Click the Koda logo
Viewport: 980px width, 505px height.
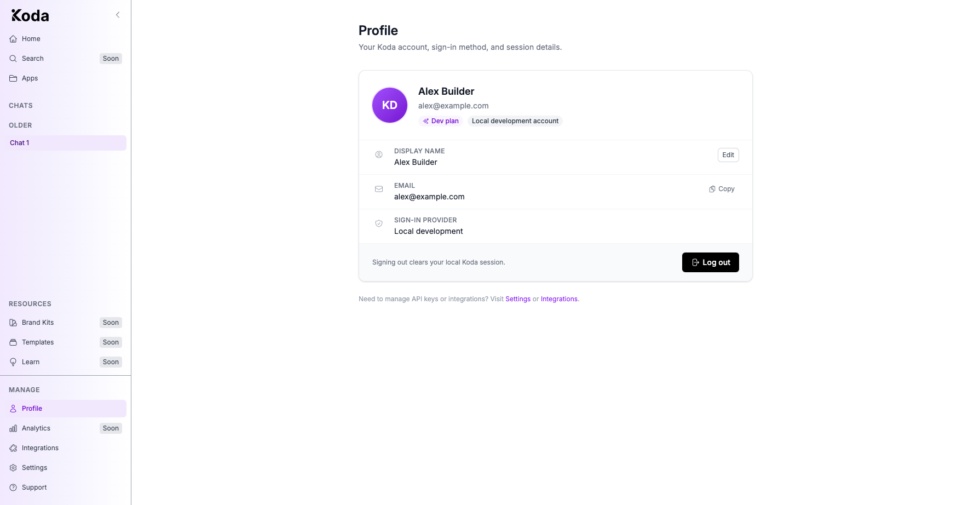click(x=30, y=15)
